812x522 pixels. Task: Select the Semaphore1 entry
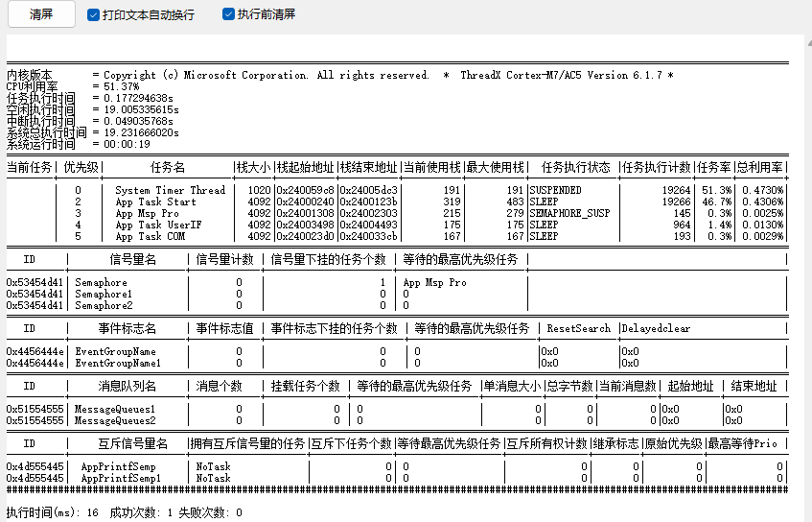coord(104,295)
